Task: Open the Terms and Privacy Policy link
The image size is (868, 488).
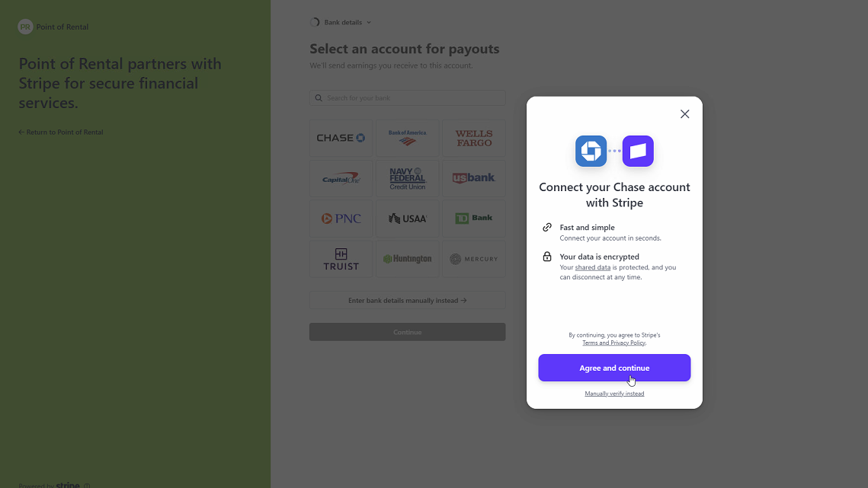Action: 614,343
